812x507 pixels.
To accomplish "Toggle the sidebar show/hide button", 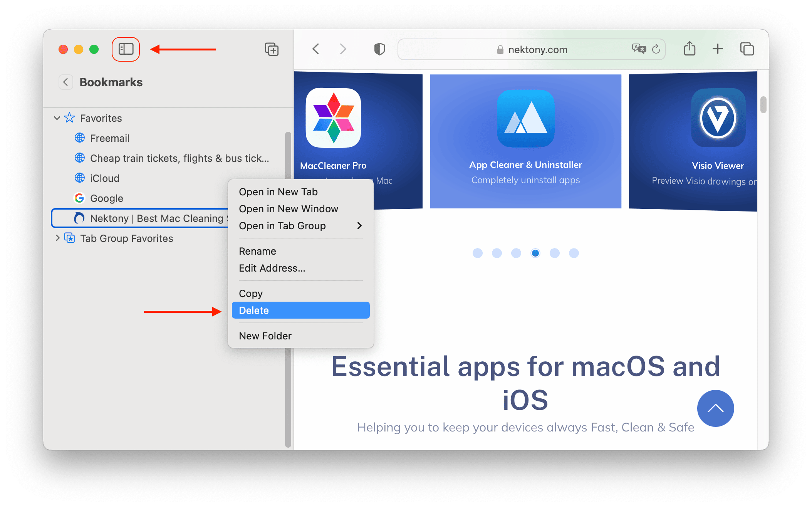I will pos(126,49).
